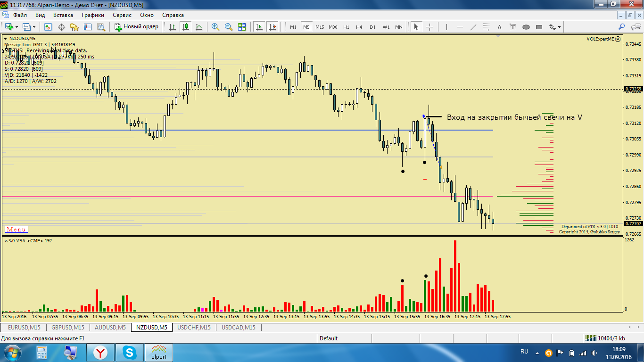The image size is (644, 362).
Task: Select the text label tool
Action: click(513, 27)
